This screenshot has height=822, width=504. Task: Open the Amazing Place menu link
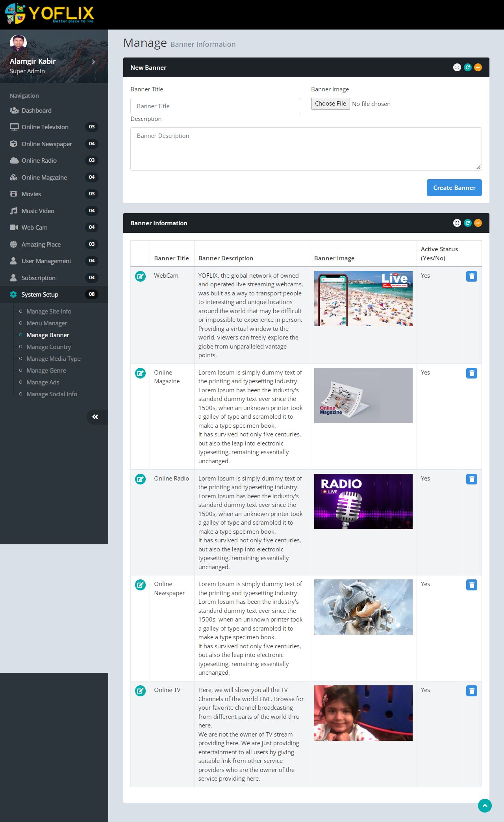54,245
